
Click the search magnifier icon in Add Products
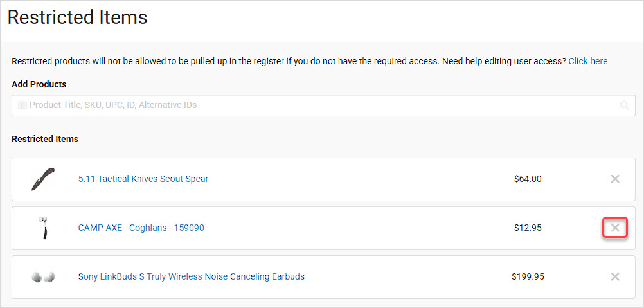[624, 105]
